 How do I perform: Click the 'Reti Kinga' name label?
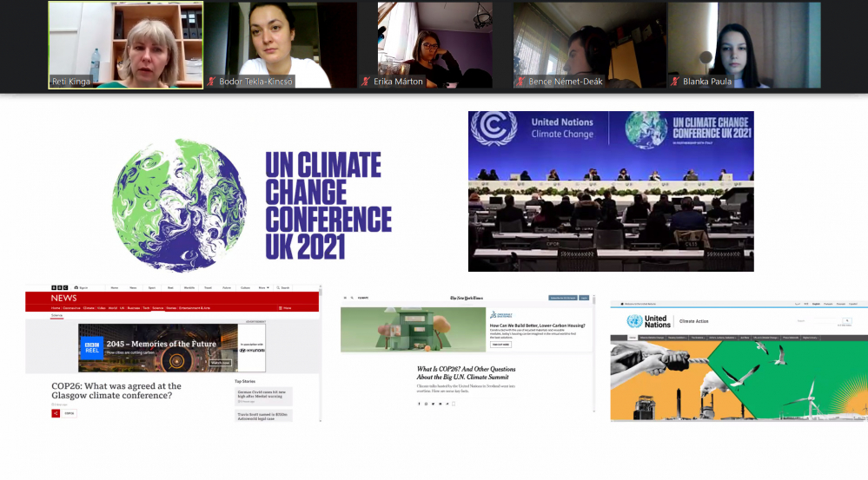tap(71, 82)
